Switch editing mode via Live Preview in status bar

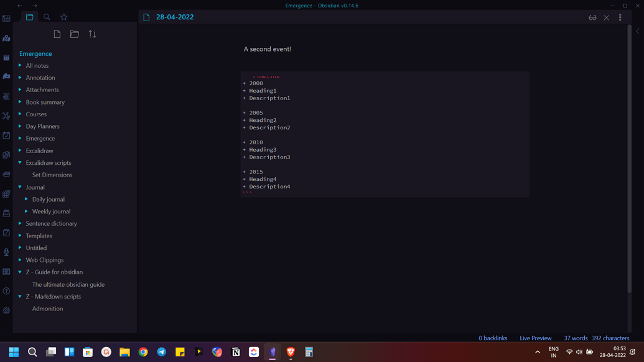click(x=535, y=338)
